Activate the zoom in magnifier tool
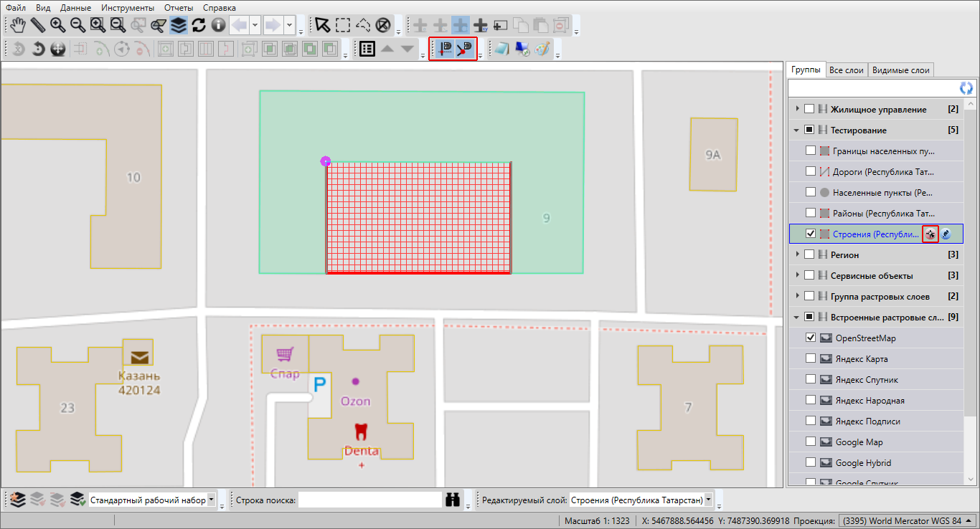980x529 pixels. coord(57,25)
